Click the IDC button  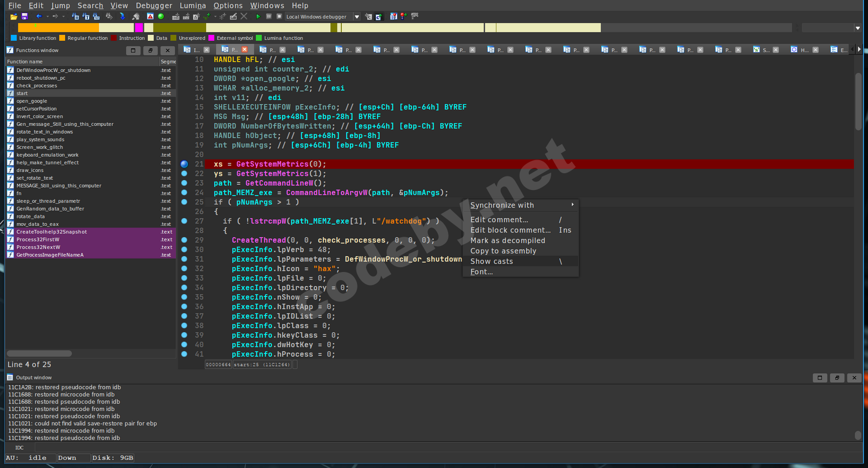click(20, 448)
